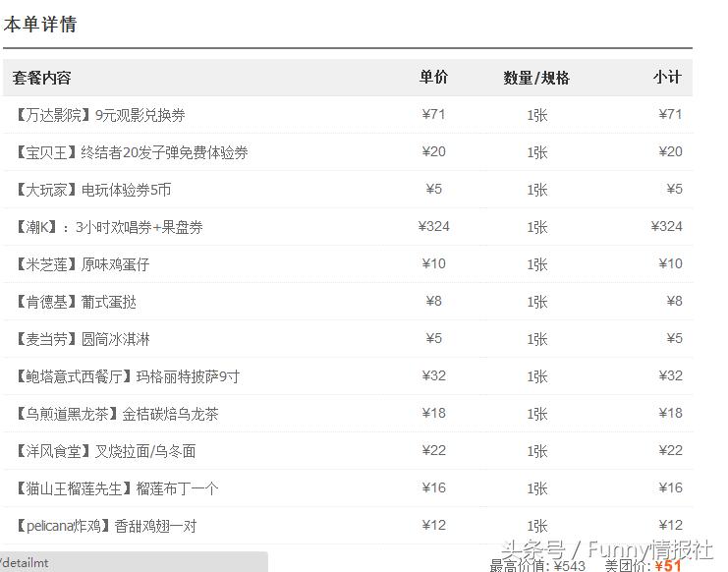Click the ¥22 subtotal in the 洋风食堂 row

tap(670, 451)
